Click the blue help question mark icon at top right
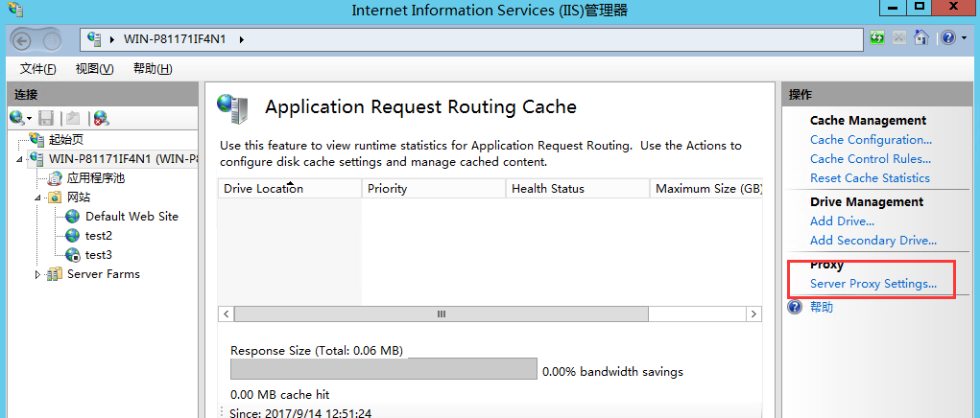Viewport: 980px width, 418px height. 948,38
